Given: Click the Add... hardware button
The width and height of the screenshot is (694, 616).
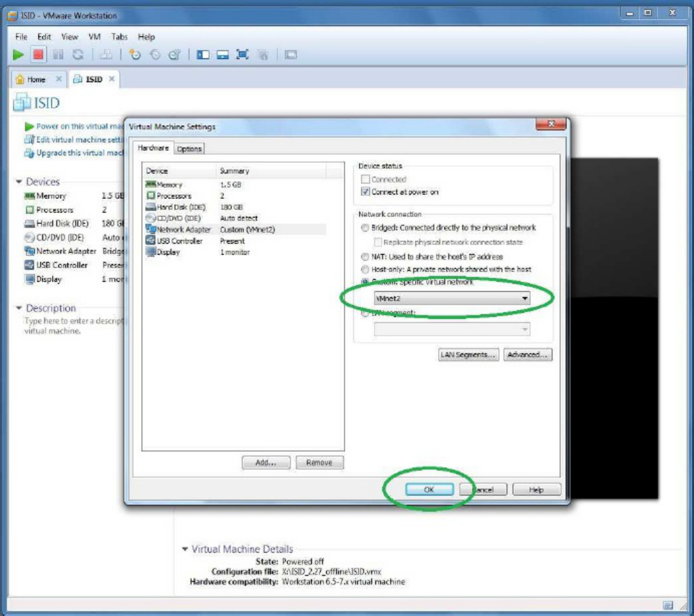Looking at the screenshot, I should click(266, 463).
